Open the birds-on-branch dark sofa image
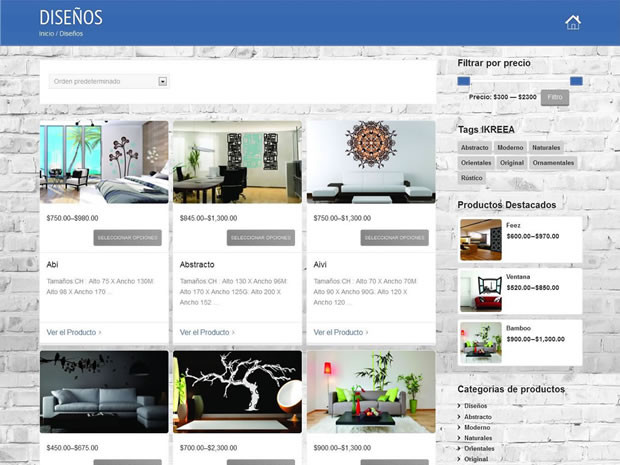 point(104,392)
